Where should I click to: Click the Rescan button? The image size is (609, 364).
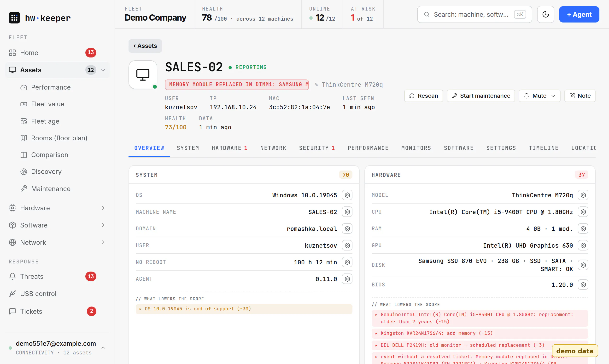pyautogui.click(x=423, y=96)
